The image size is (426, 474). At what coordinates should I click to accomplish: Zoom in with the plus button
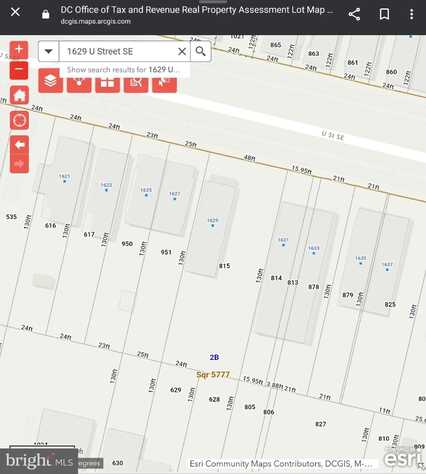(x=19, y=50)
